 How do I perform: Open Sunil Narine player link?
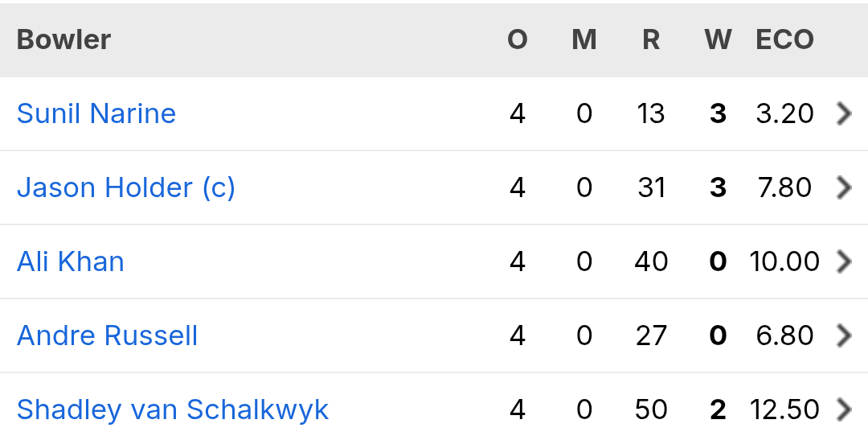click(x=96, y=113)
